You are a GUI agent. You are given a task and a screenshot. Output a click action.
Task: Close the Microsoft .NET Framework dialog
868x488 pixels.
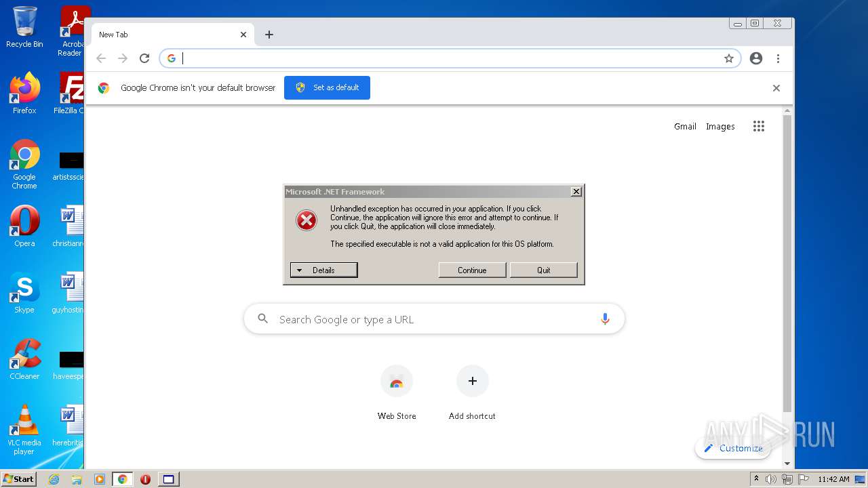coord(576,192)
